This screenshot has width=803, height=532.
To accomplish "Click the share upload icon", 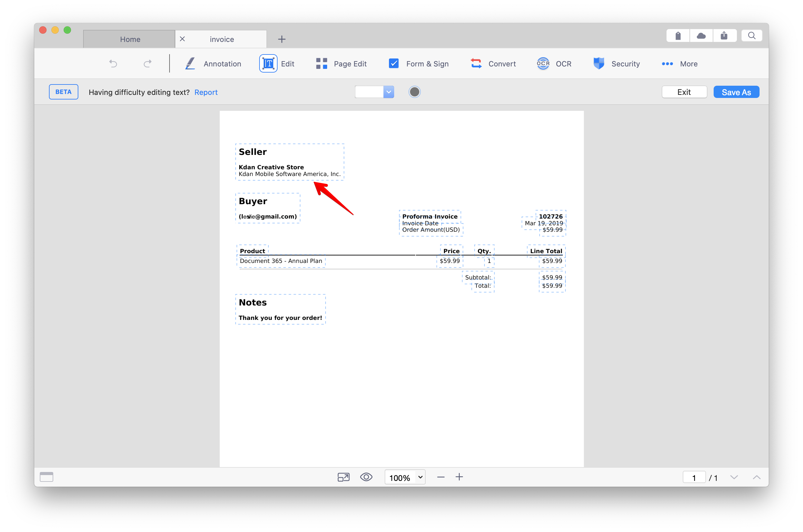I will (x=724, y=36).
